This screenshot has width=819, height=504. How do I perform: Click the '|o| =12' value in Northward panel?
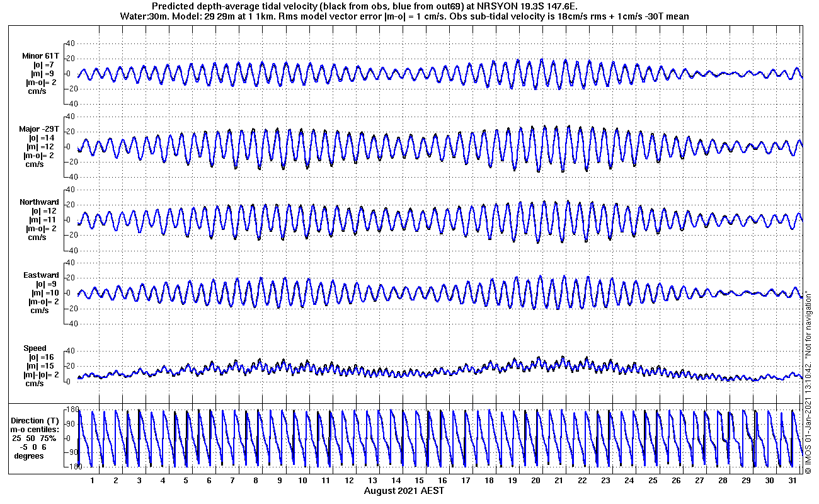[x=45, y=211]
